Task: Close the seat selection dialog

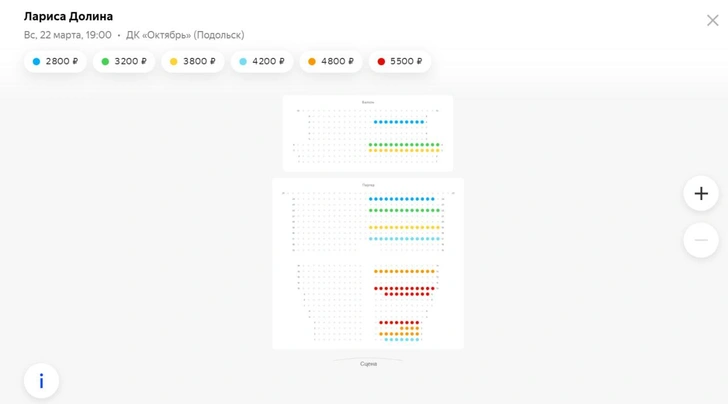Action: coord(712,20)
